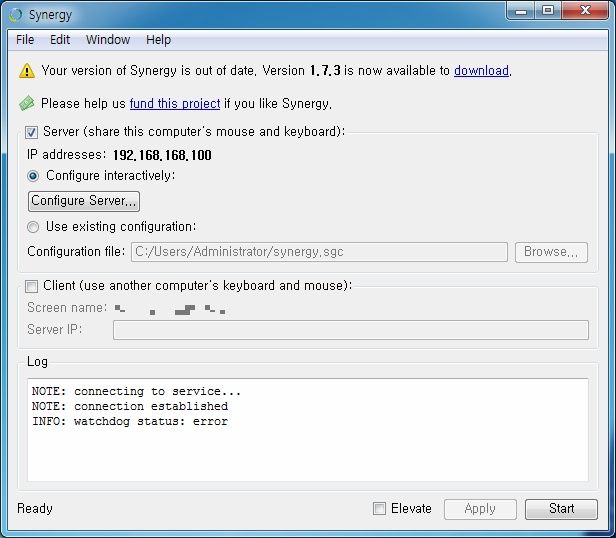Click the Ready status text
Screen dimensions: 616x538
(x=35, y=509)
